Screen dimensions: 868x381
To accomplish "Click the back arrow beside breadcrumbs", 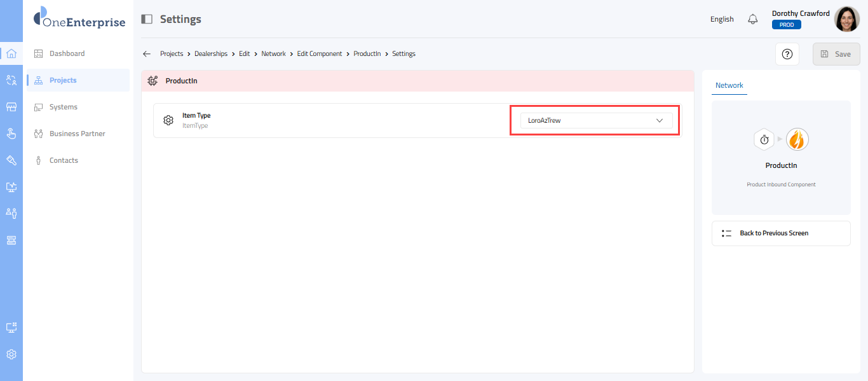I will (147, 54).
